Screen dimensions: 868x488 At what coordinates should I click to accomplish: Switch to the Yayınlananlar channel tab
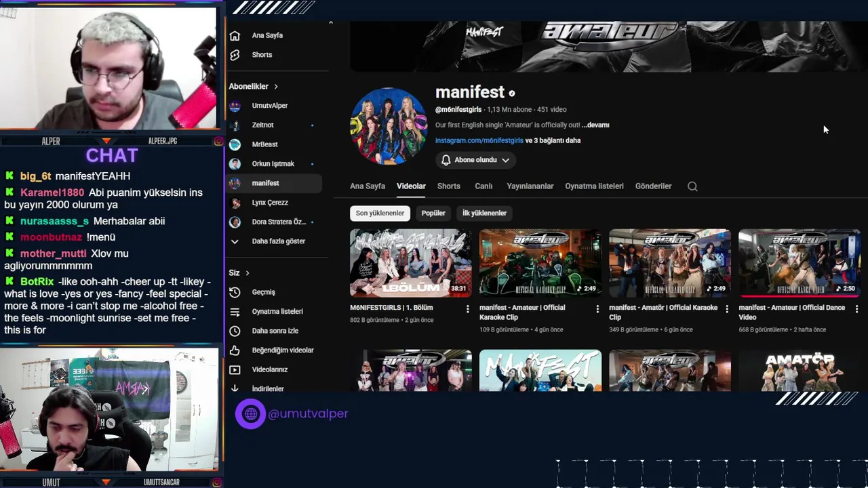point(530,186)
